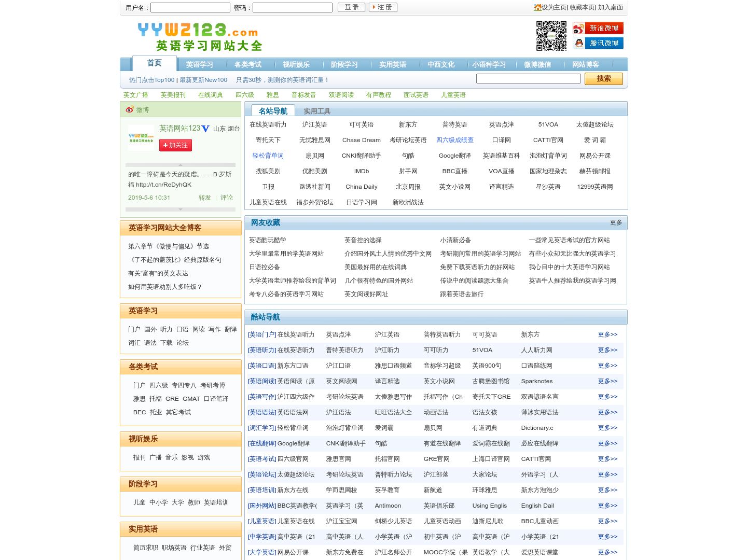Focus the 用户名 username input field
The image size is (747, 560).
coord(190,8)
